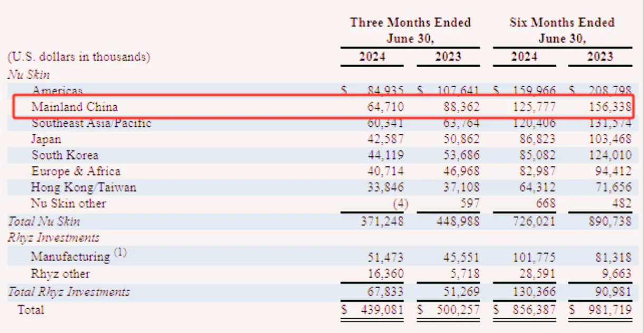Click the South Korea row label
The image size is (644, 333).
(x=65, y=155)
